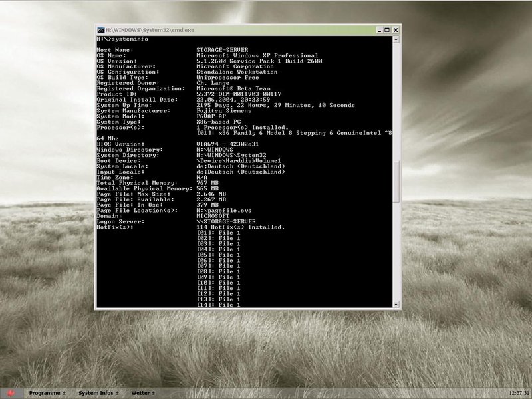This screenshot has height=399, width=532.
Task: Click the clock showing 12:37:31
Action: (517, 393)
